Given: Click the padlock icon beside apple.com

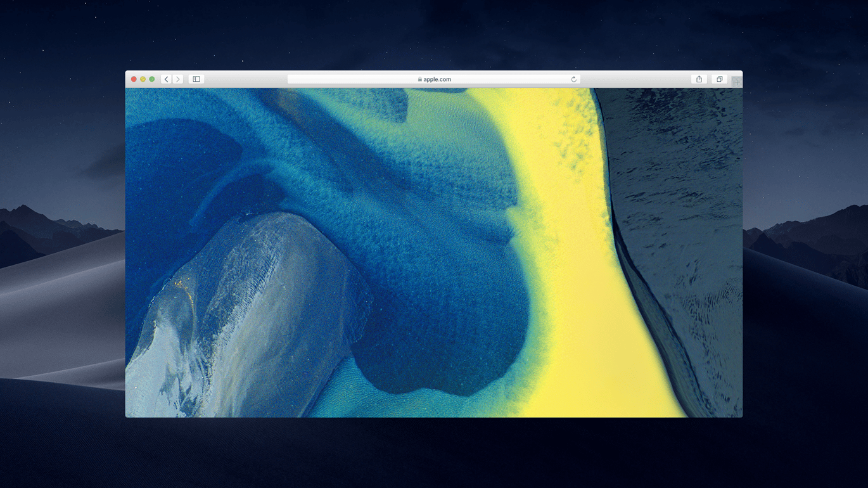Looking at the screenshot, I should pyautogui.click(x=419, y=79).
